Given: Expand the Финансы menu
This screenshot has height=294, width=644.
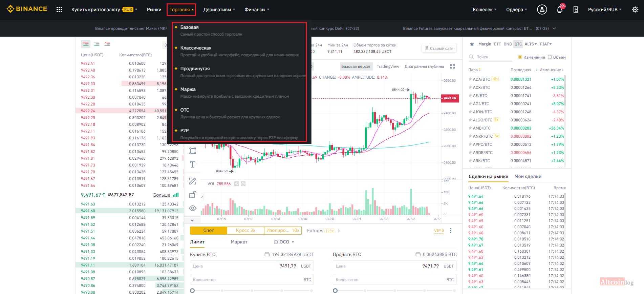Looking at the screenshot, I should [x=257, y=9].
